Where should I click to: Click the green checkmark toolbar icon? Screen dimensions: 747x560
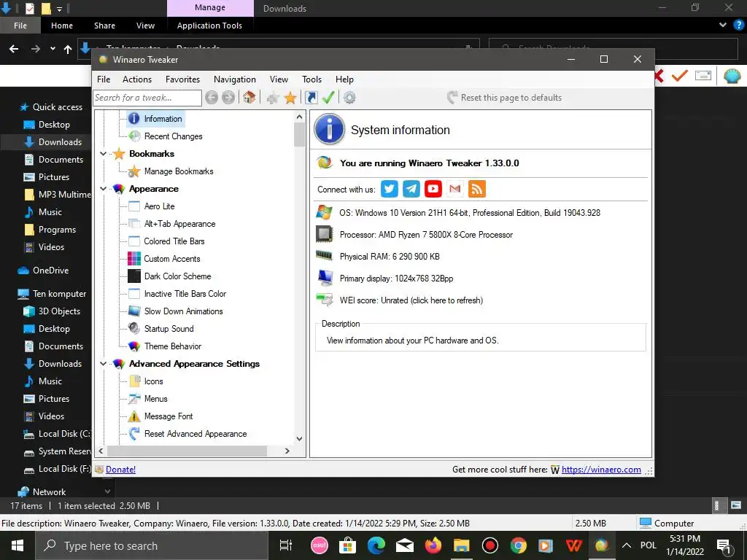point(328,98)
